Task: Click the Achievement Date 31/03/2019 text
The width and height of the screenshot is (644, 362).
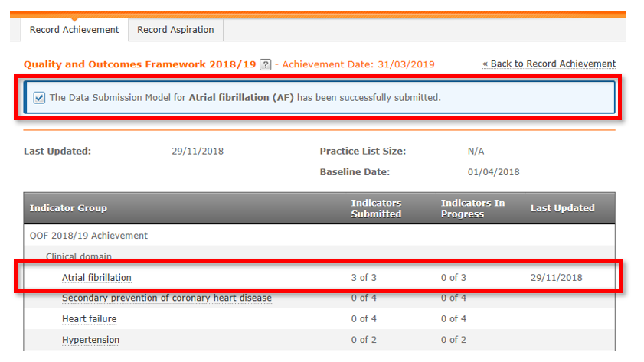Action: click(x=358, y=64)
